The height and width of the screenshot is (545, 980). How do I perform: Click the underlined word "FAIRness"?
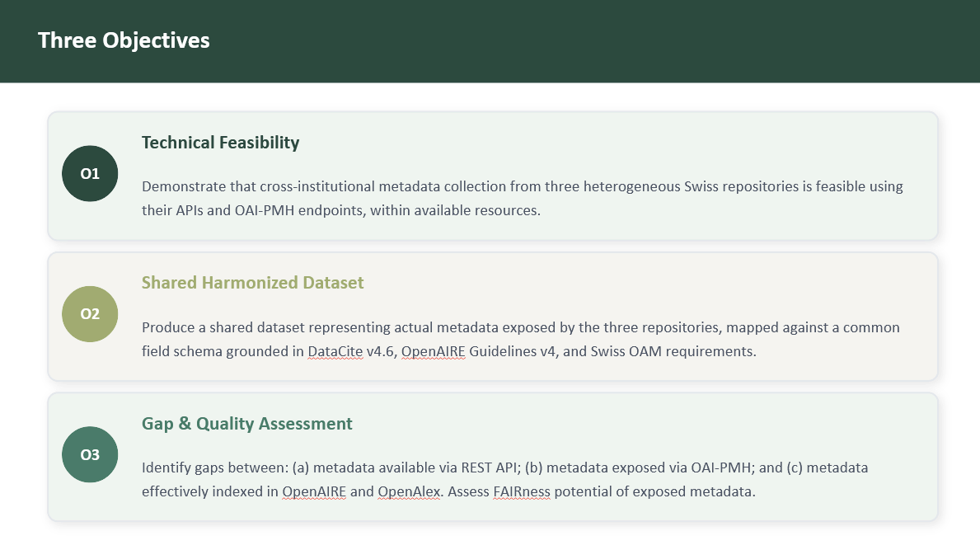522,492
